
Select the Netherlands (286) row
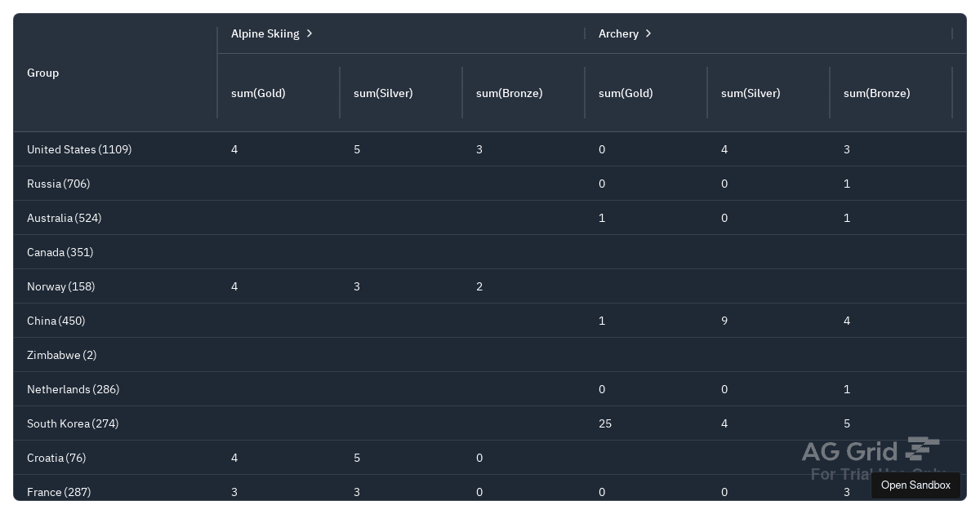tap(490, 389)
